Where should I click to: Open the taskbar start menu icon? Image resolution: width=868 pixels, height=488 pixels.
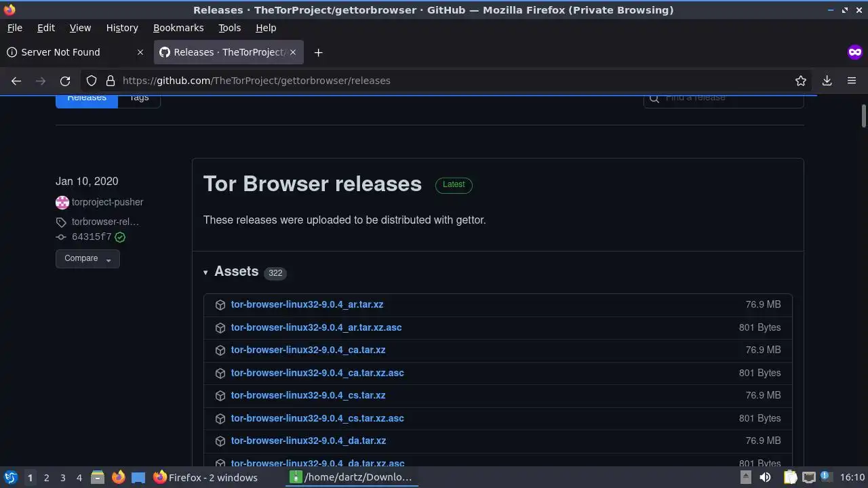click(x=10, y=477)
